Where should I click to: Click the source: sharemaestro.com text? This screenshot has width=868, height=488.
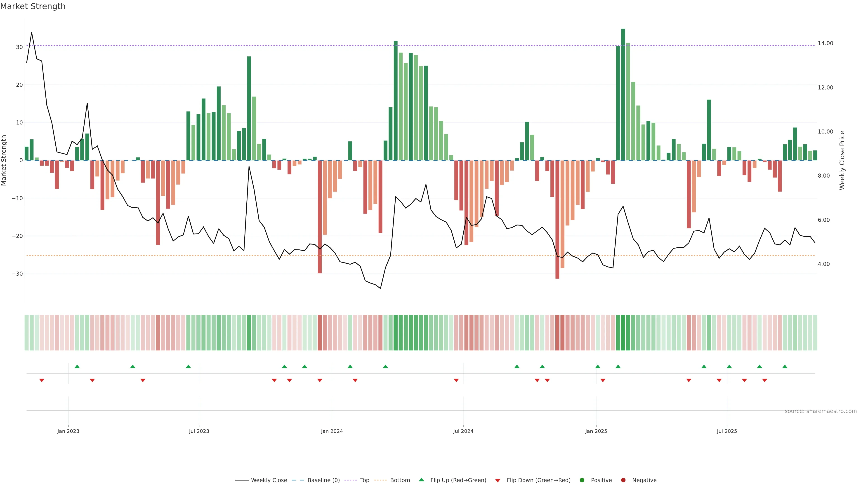click(821, 411)
